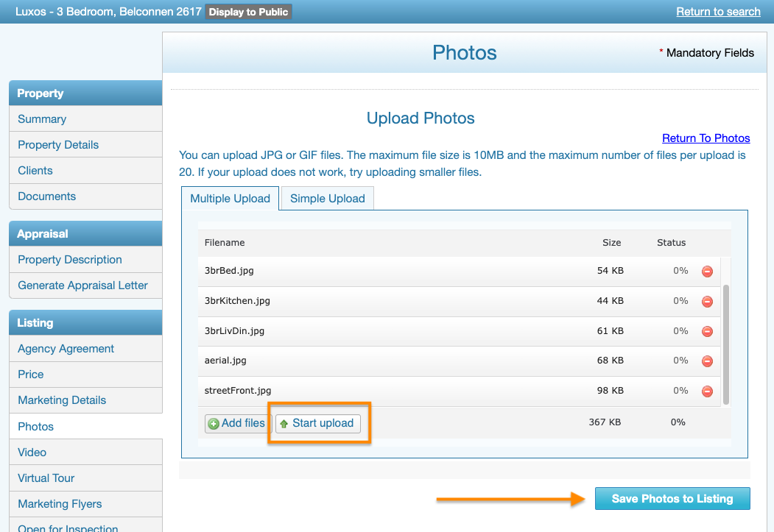Open the Documents sidebar item
774x532 pixels.
(x=47, y=196)
